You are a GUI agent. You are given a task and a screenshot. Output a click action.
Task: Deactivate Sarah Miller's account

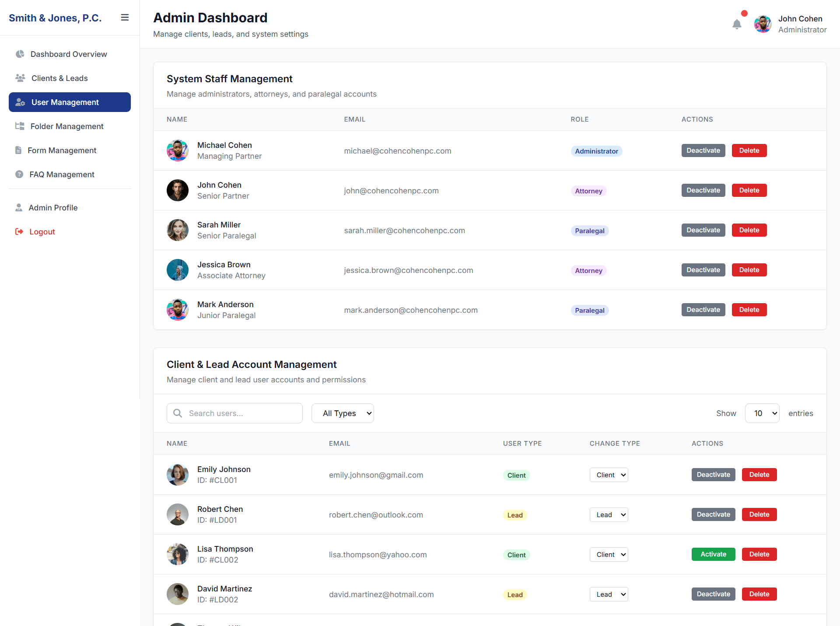pos(703,230)
